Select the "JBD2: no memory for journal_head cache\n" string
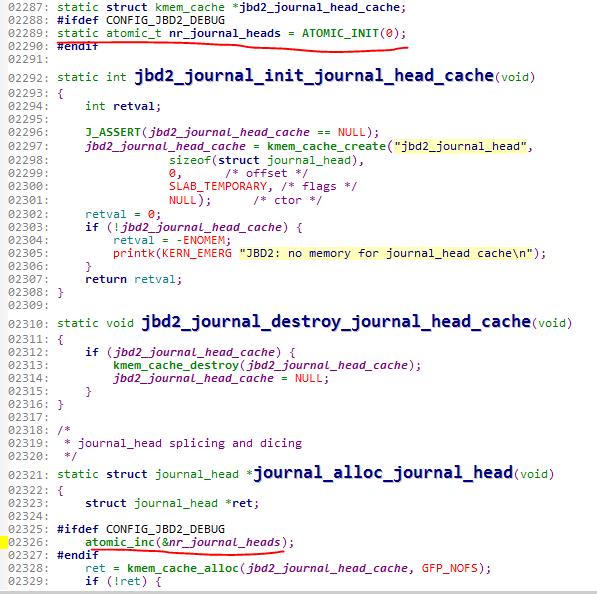The width and height of the screenshot is (597, 594). tap(386, 253)
